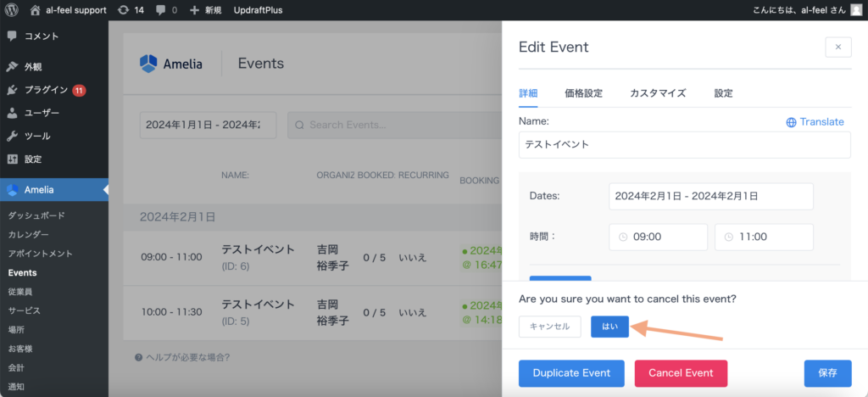The image size is (868, 397).
Task: Switch to the カスタマイズ tab
Action: point(657,93)
